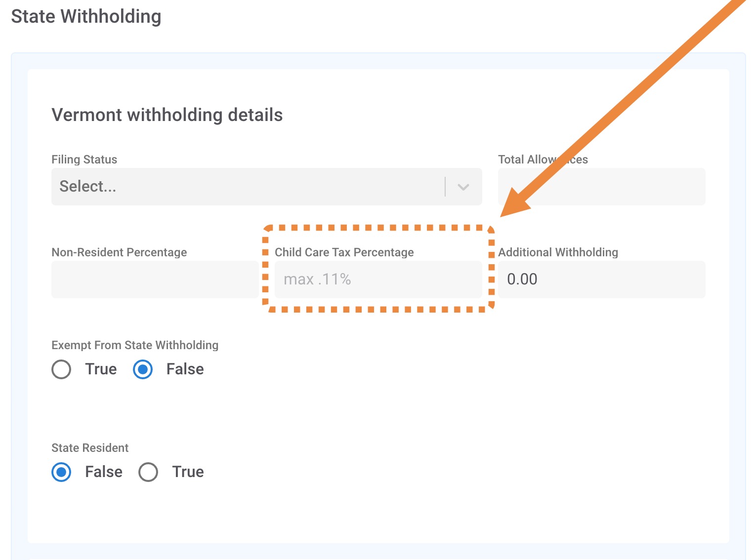Click the 'Additional Withholding' label text
This screenshot has height=560, width=751.
click(558, 252)
